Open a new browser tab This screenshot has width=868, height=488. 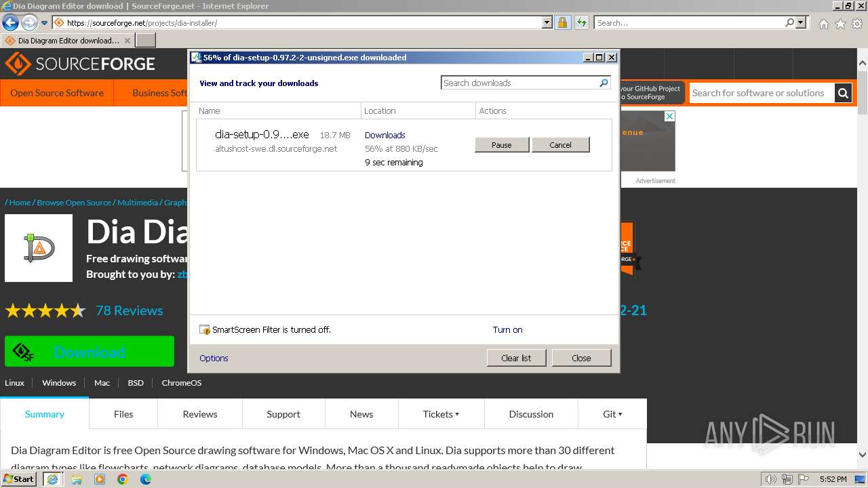coord(146,40)
